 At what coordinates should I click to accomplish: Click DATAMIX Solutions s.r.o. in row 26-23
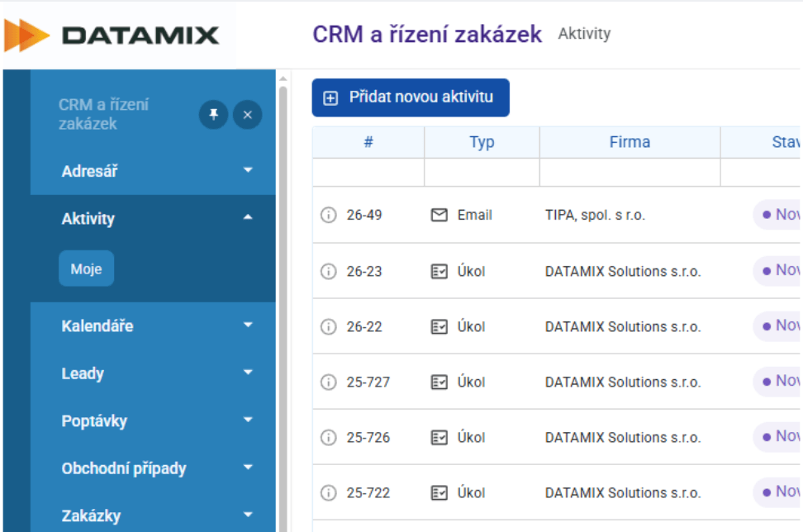(x=623, y=272)
